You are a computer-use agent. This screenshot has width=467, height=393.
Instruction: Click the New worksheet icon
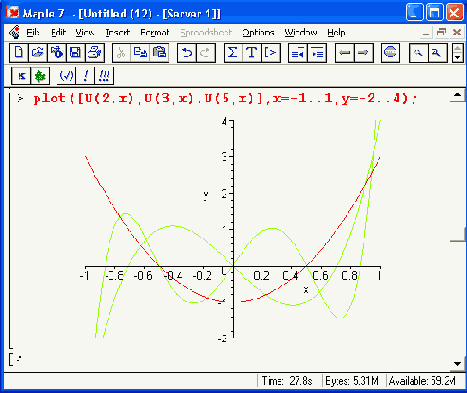(x=19, y=53)
